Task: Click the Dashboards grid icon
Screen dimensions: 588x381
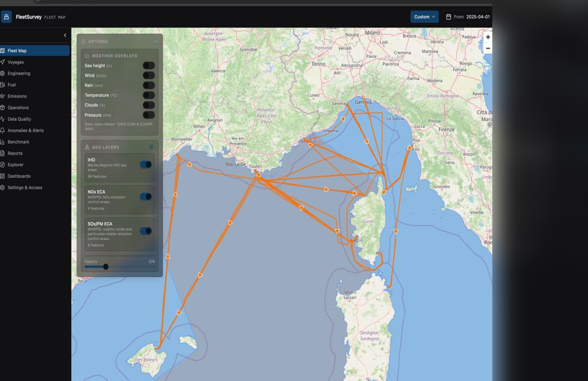Action: click(x=2, y=176)
